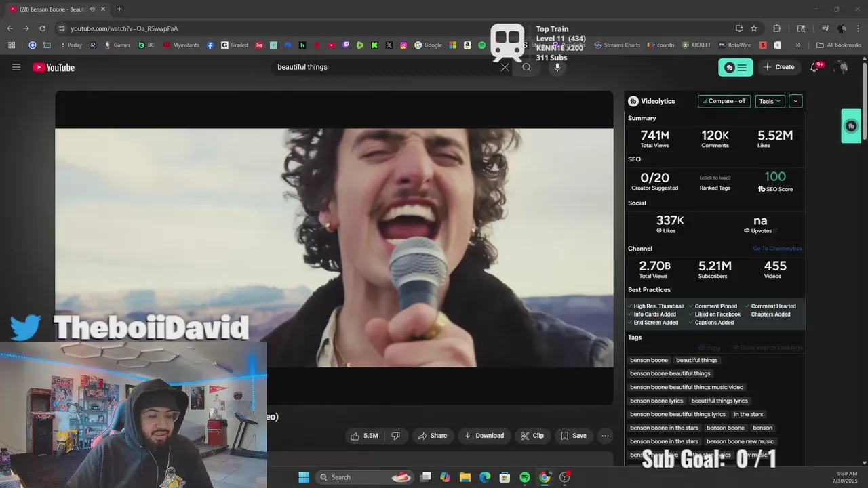The width and height of the screenshot is (868, 488).
Task: Open YouTube notifications bell
Action: [815, 67]
